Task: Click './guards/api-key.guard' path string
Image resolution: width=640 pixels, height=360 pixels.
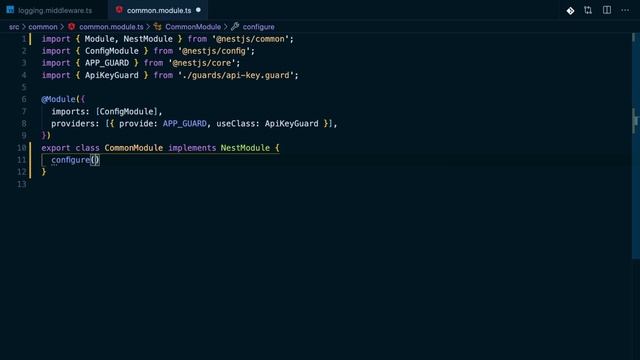Action: [x=236, y=76]
